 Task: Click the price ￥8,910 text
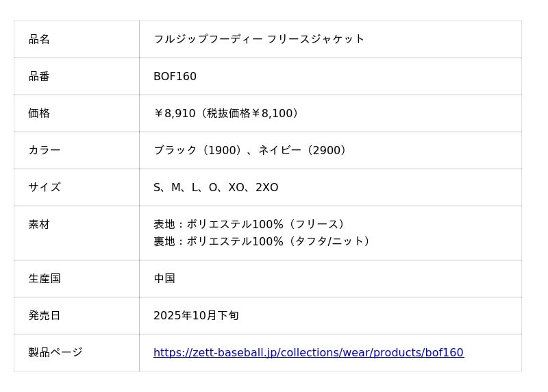click(175, 113)
